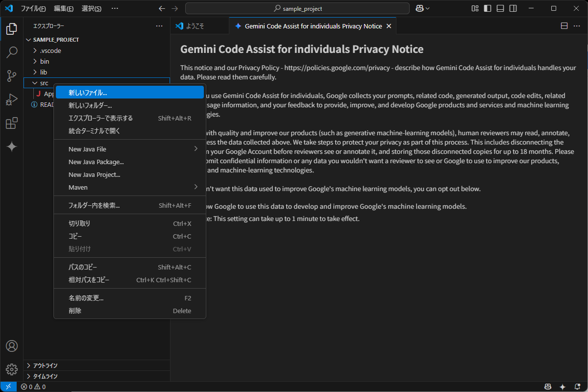This screenshot has height=392, width=588.
Task: Click the Copilot icon in the status bar
Action: 547,387
